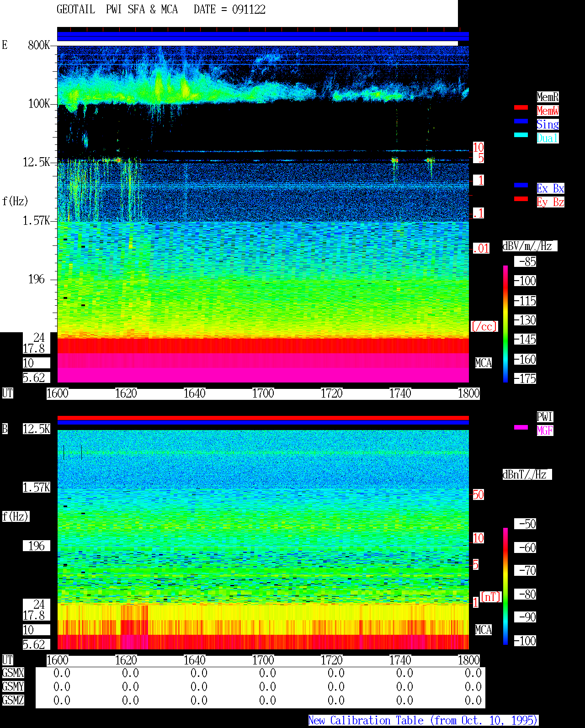Click the 1700 UT tick under E spectrogram
585x728 pixels.
263,393
